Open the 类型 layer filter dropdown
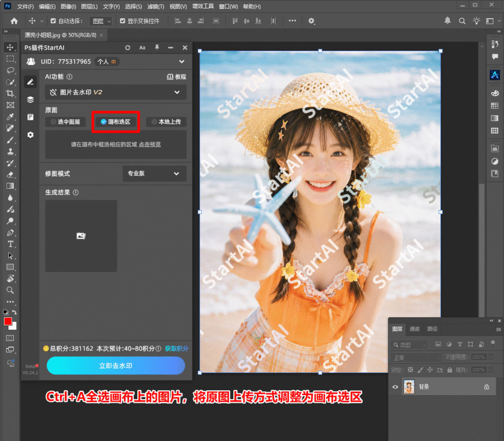The image size is (504, 441). tap(409, 345)
